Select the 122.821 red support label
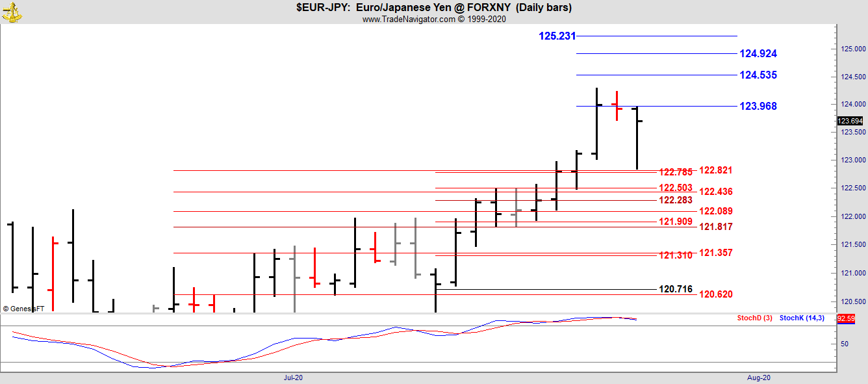 pos(715,170)
